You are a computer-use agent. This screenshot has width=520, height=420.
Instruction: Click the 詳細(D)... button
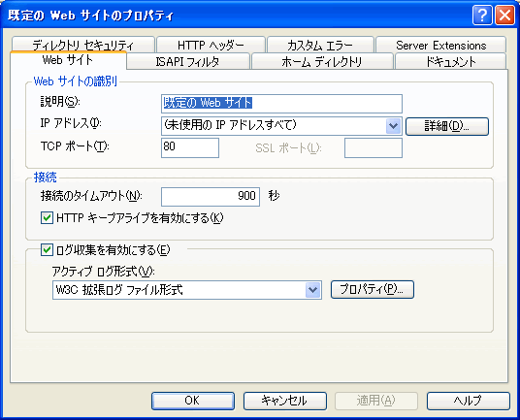point(447,126)
